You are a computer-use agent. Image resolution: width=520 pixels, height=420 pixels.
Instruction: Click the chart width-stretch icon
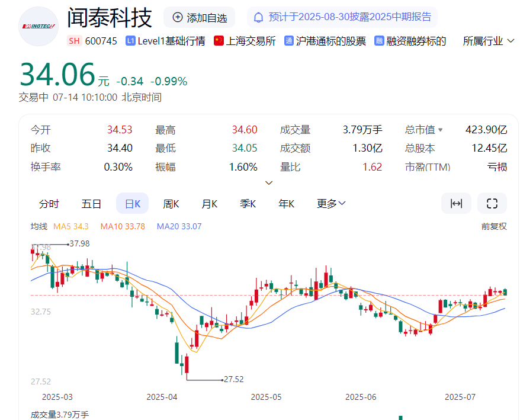456,204
